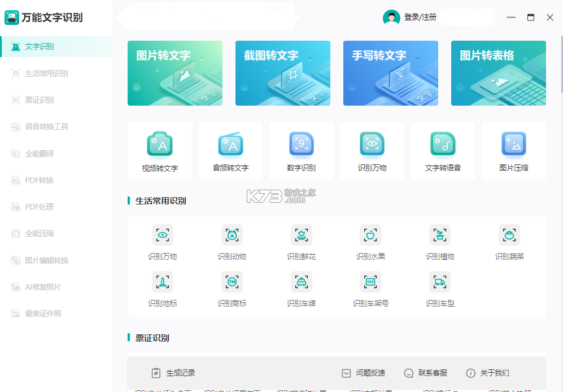Launch the 图片压缩 tool icon
The image size is (563, 392).
pos(513,145)
